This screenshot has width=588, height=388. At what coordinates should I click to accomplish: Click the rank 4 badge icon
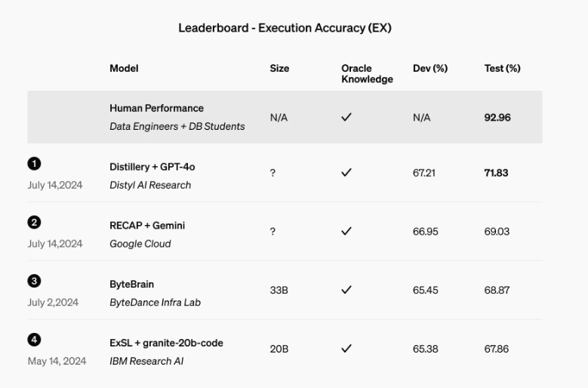click(x=34, y=340)
